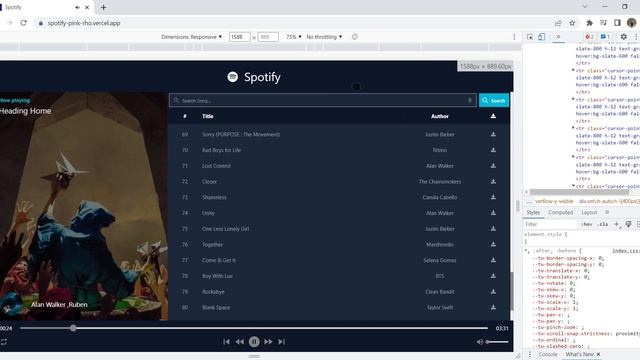Mute the Spotify tab audio icon

78,7
